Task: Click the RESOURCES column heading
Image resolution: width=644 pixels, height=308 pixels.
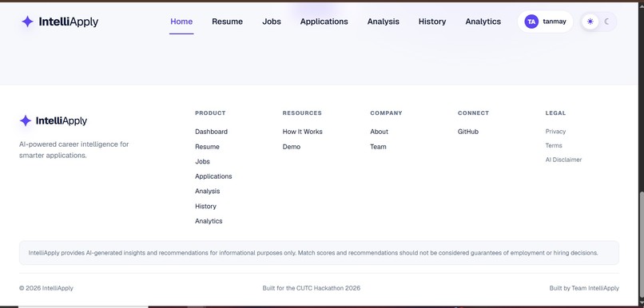Action: pos(302,113)
